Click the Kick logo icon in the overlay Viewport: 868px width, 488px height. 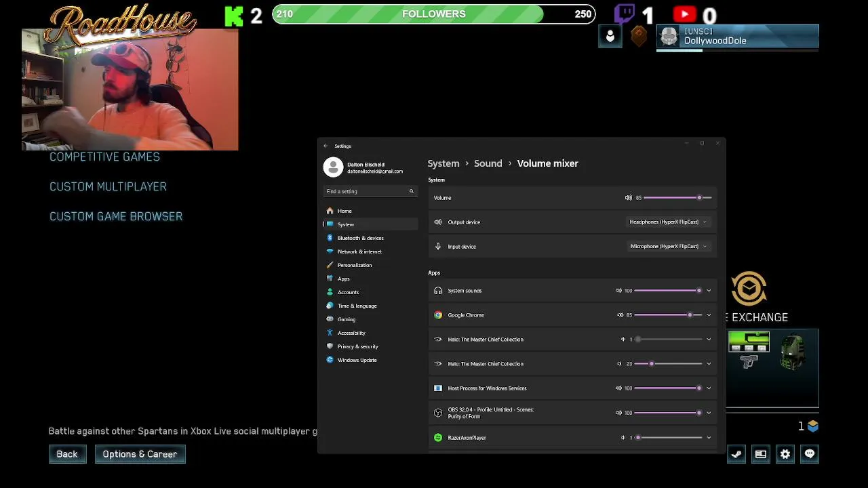point(234,16)
